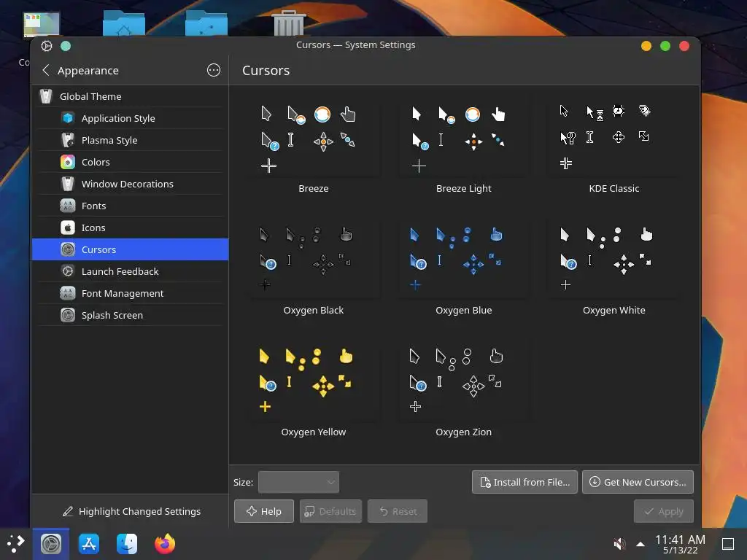Open the Font Management page
The height and width of the screenshot is (560, 747).
tap(130, 293)
